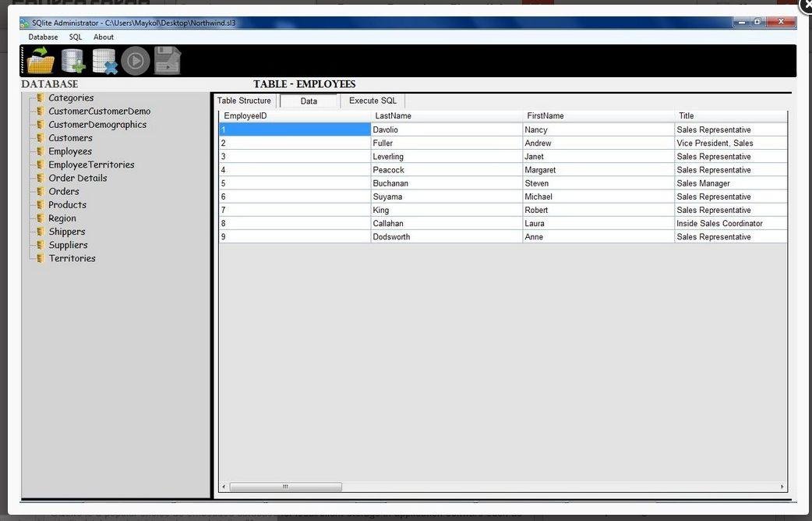Screen dimensions: 812x521
Task: Open the SQL menu
Action: click(x=75, y=37)
